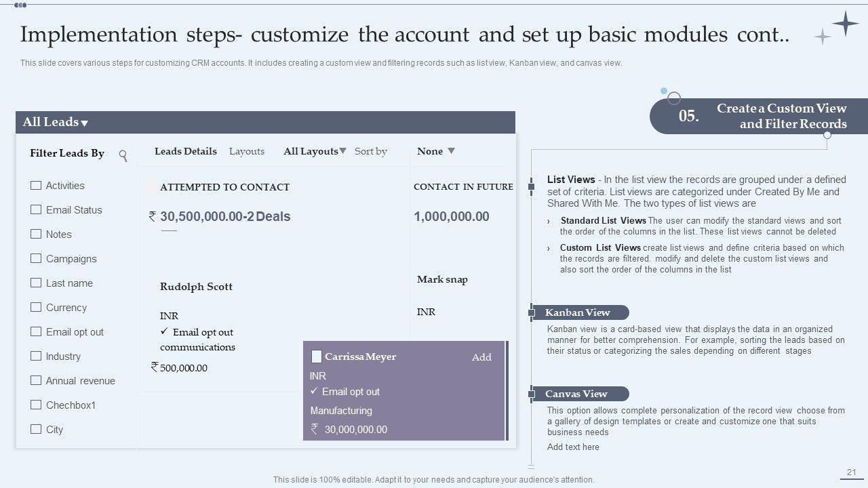Select the checkbox on Carrissa Meyer card
The image size is (868, 488).
tap(316, 357)
